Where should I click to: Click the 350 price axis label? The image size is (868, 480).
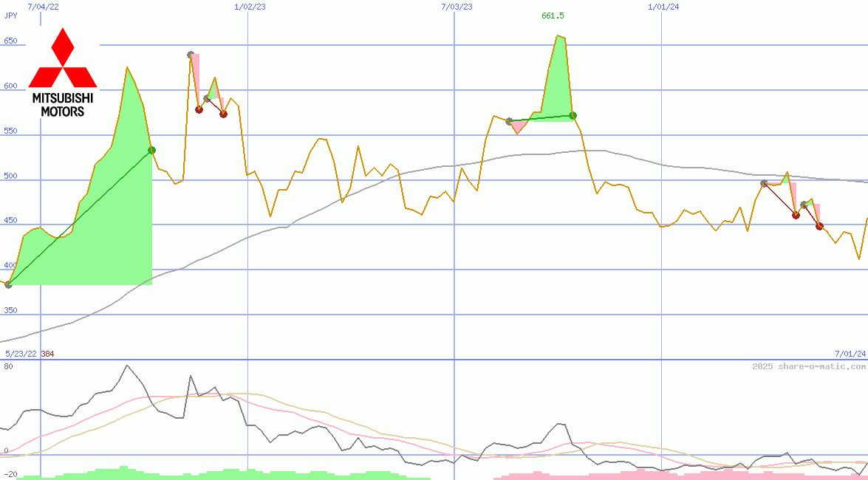(10, 310)
